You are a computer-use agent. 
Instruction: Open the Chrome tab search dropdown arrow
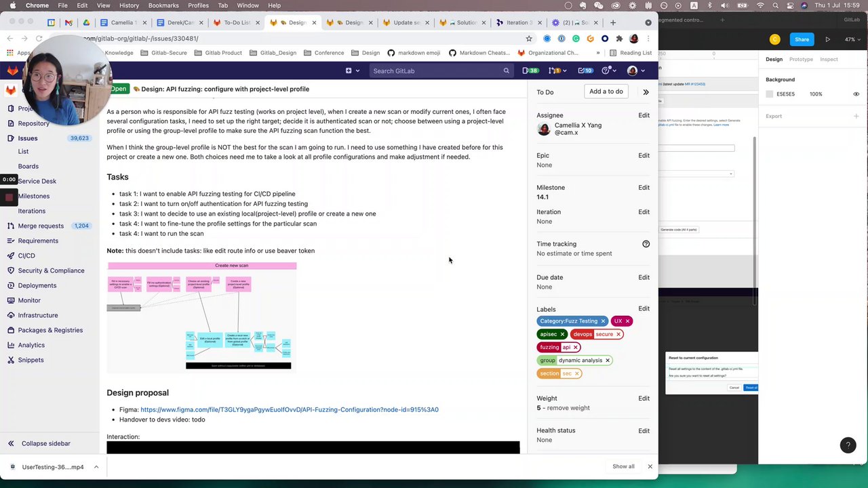coord(648,22)
